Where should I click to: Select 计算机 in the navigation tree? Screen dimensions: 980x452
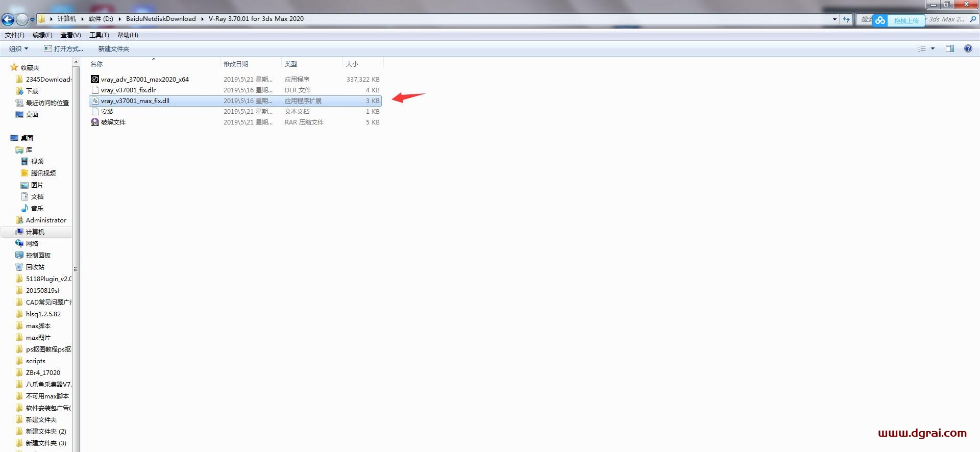click(x=35, y=232)
